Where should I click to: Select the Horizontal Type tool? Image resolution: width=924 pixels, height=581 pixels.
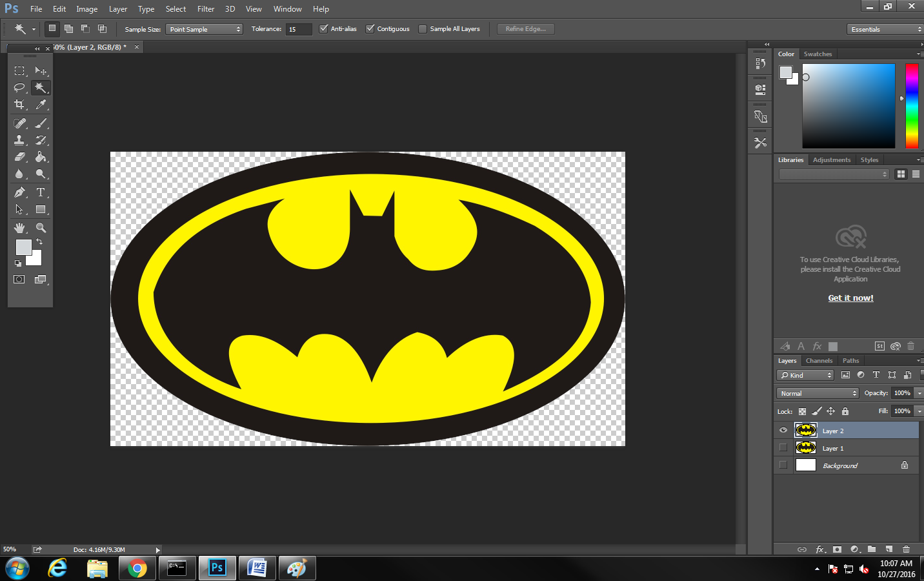(41, 192)
